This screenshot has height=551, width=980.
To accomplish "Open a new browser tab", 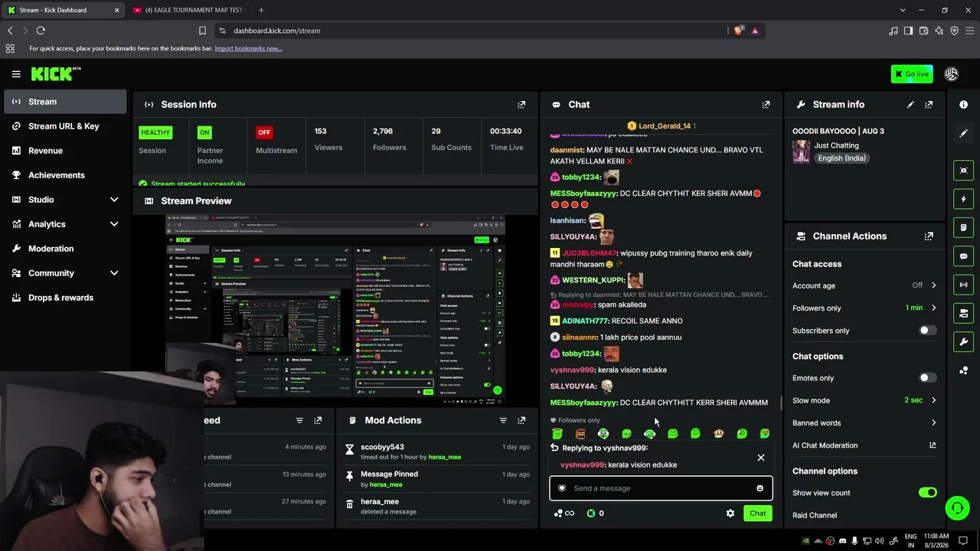I will point(261,10).
